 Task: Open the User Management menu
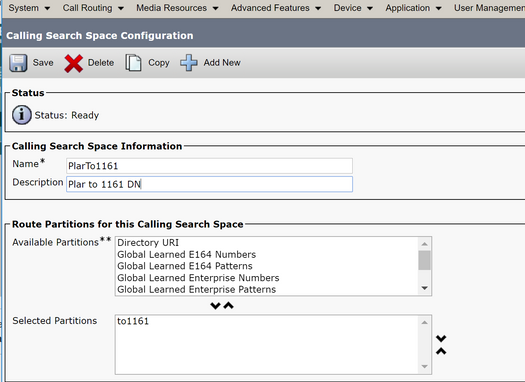pyautogui.click(x=489, y=8)
